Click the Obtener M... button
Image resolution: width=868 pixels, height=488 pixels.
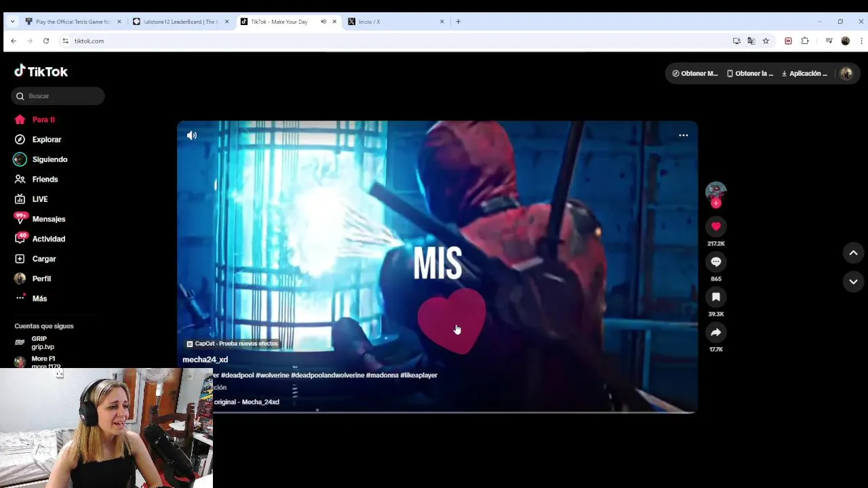click(x=694, y=73)
